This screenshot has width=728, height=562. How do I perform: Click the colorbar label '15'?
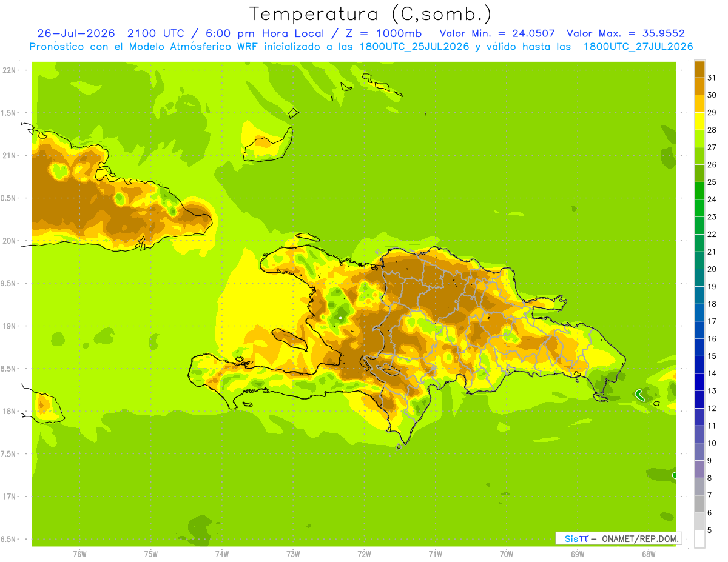click(712, 356)
